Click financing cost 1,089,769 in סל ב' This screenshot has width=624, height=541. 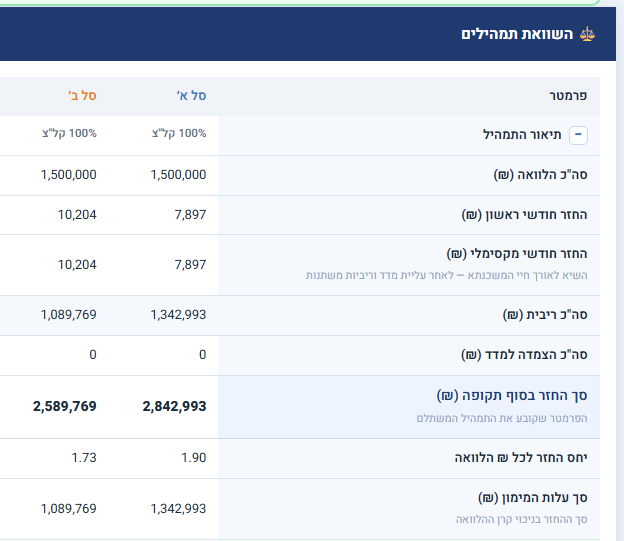click(x=68, y=509)
